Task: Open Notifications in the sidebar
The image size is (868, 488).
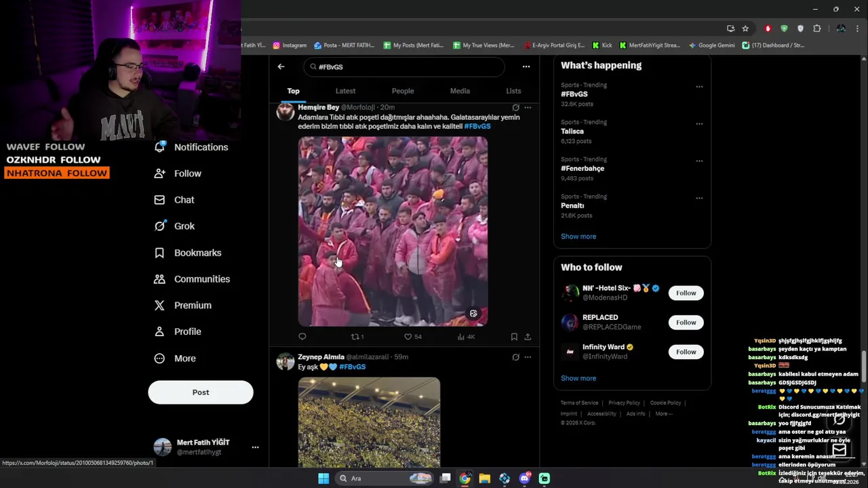Action: coord(192,147)
